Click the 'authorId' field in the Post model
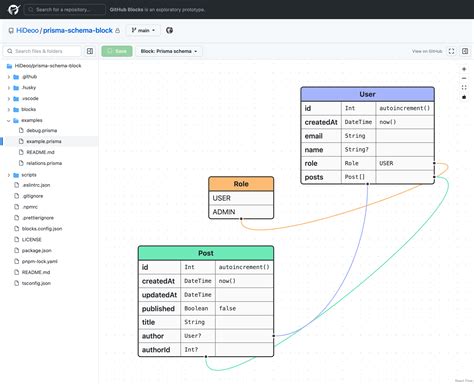 point(206,350)
